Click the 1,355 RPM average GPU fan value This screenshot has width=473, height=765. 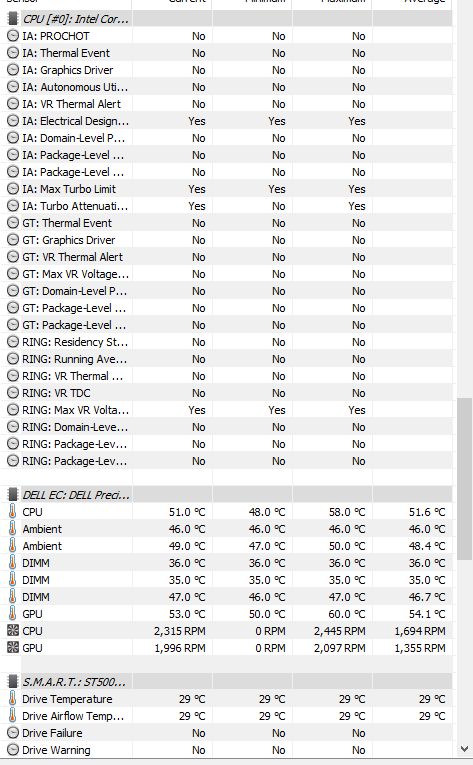point(420,648)
